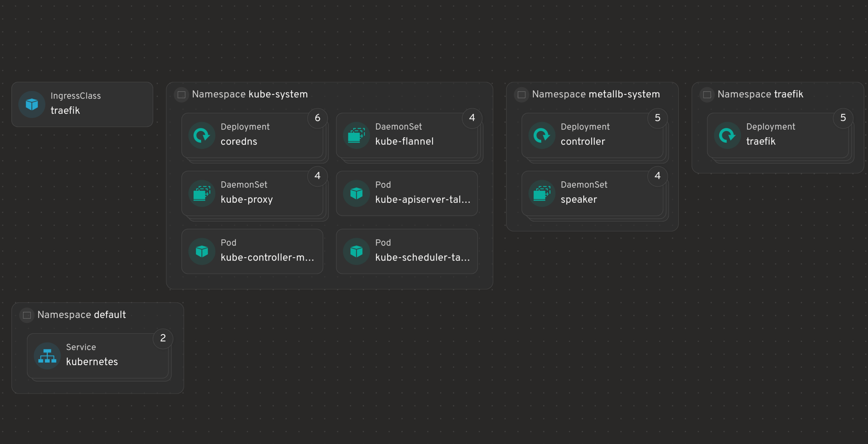Click the 2 badge on the kubernetes Service

[163, 338]
